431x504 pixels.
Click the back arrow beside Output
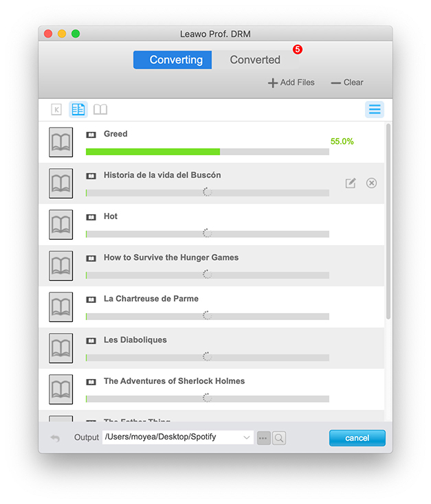pyautogui.click(x=55, y=438)
